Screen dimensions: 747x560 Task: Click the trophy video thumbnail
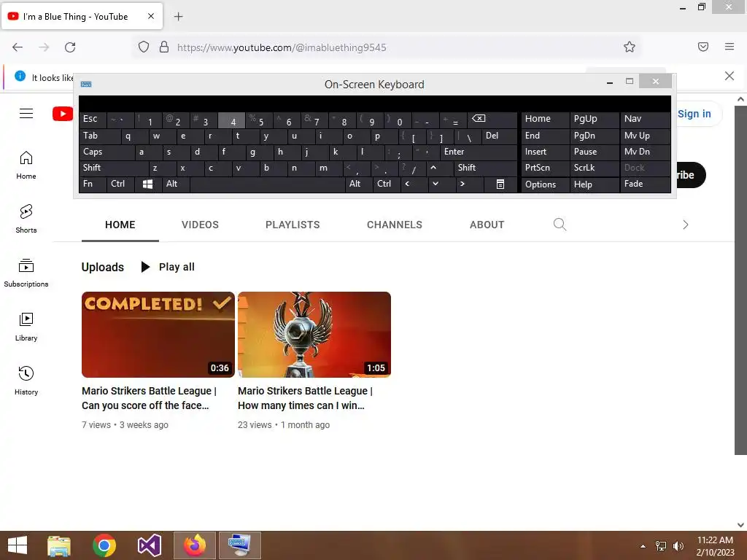pyautogui.click(x=314, y=334)
